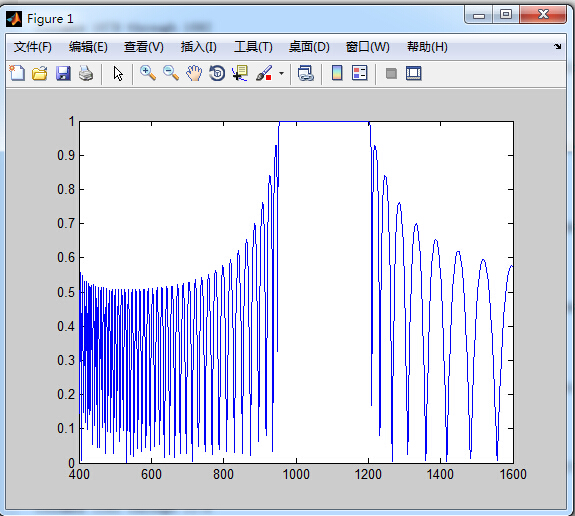
Task: Insert a colorbar via the toolbar
Action: pos(337,73)
